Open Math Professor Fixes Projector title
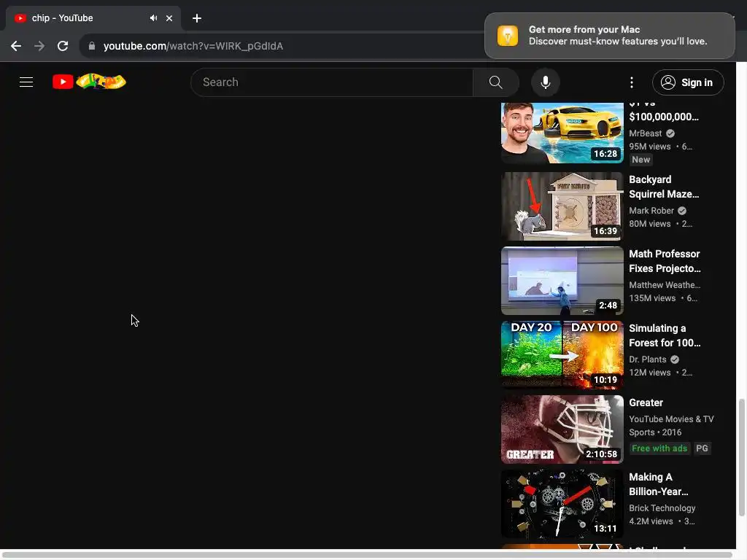This screenshot has height=560, width=747. click(665, 261)
